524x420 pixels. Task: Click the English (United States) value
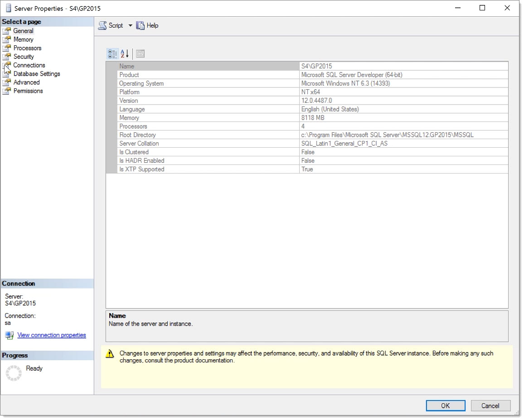tap(330, 109)
